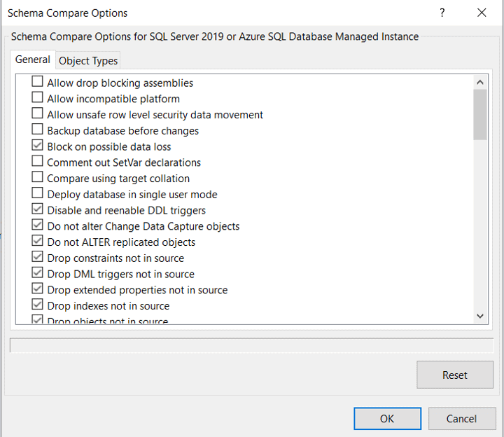Close the Schema Compare Options dialog
The width and height of the screenshot is (504, 437).
pos(482,13)
